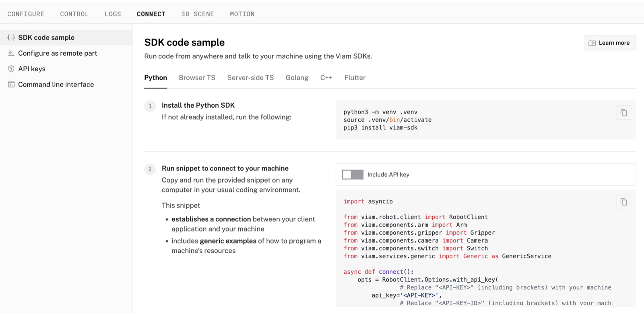This screenshot has width=644, height=314.
Task: Copy the connection code snippet
Action: (623, 202)
